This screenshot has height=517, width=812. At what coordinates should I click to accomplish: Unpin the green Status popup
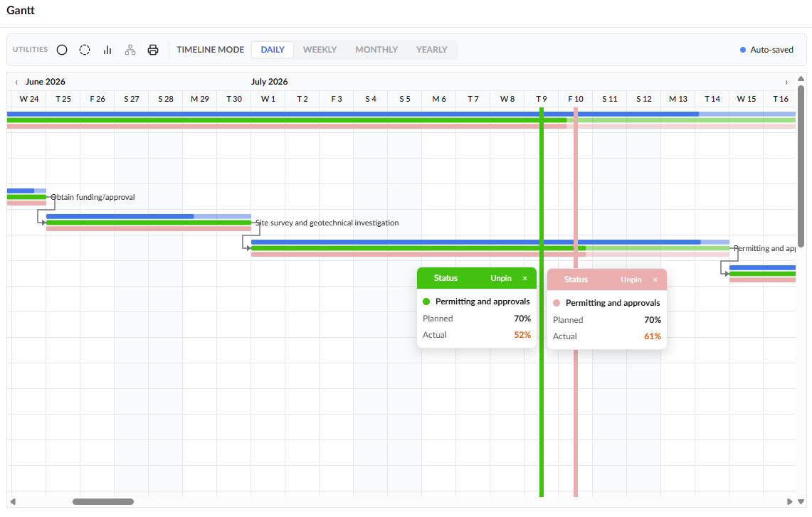click(501, 279)
